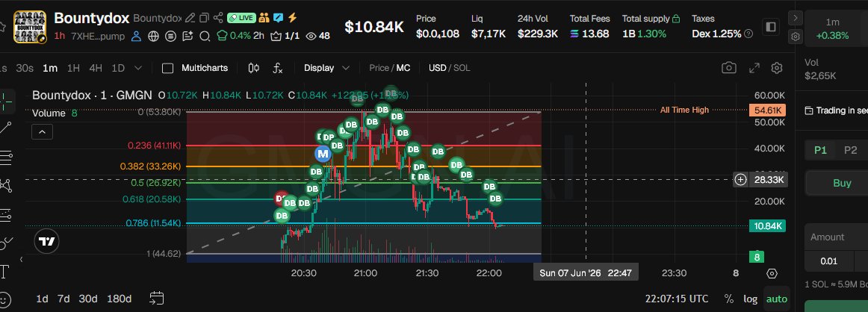Click the green chef hat dev holding icon
The image size is (868, 312).
222,36
